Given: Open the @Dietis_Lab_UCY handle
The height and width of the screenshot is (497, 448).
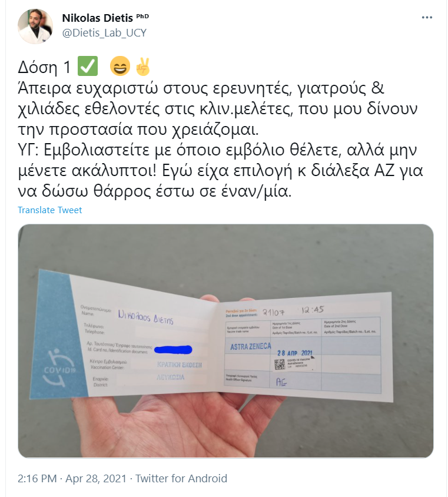Looking at the screenshot, I should [x=104, y=32].
